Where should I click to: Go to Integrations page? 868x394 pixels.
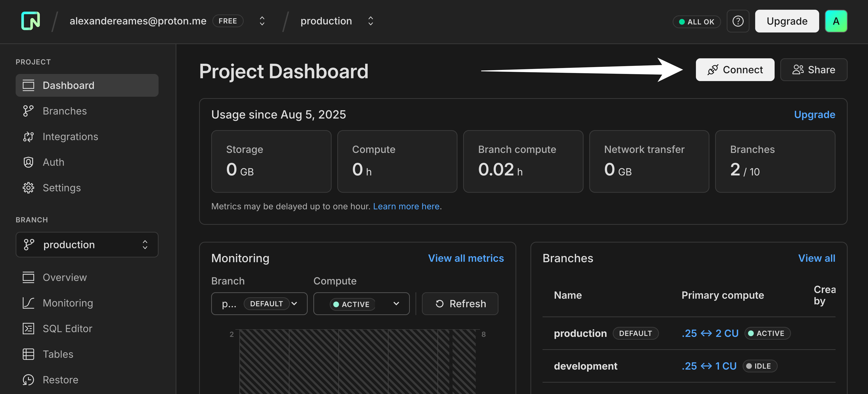[87, 137]
